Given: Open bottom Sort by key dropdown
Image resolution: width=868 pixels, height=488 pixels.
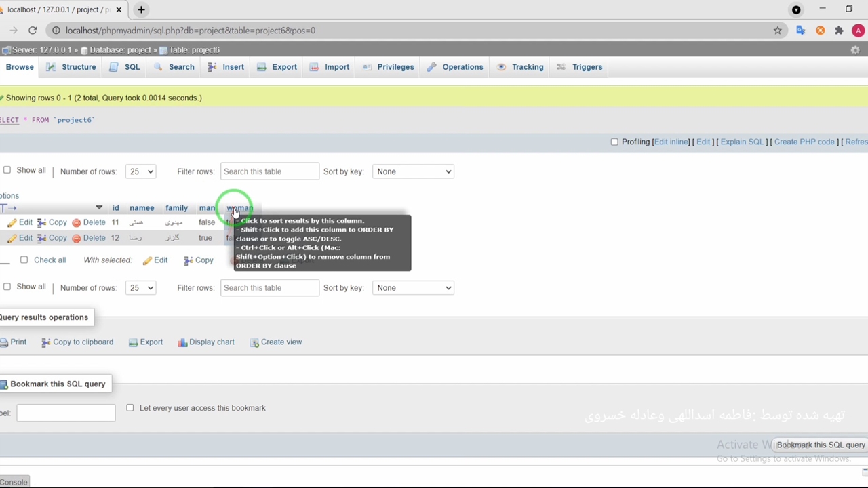Looking at the screenshot, I should coord(413,288).
